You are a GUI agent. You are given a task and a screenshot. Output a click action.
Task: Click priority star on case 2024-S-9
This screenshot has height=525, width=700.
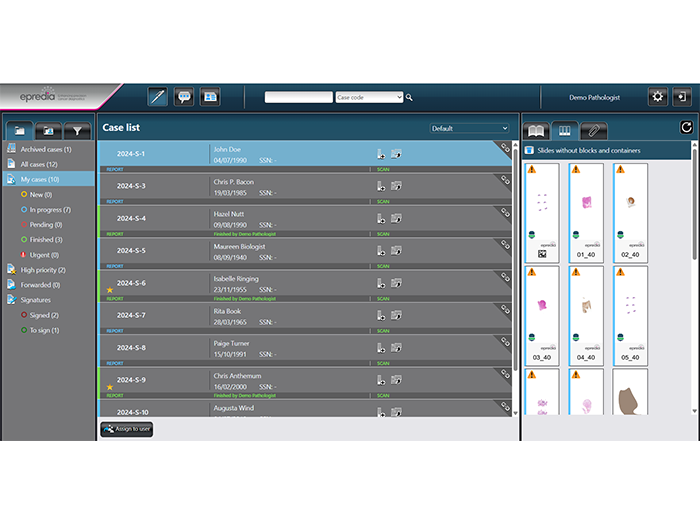[110, 387]
